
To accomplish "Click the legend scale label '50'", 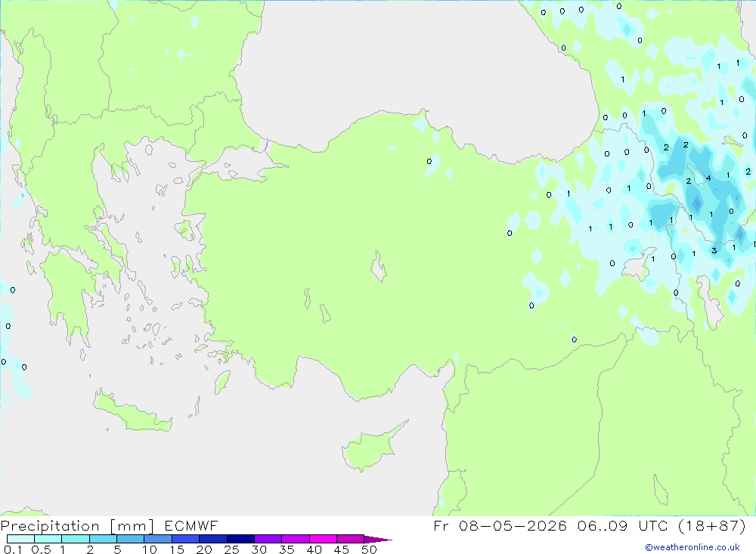I will (369, 549).
